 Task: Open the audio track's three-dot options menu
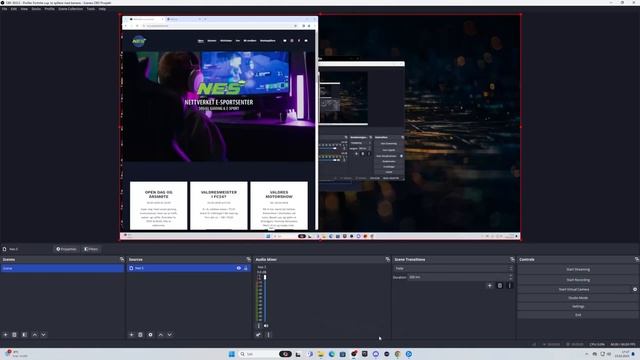click(259, 326)
